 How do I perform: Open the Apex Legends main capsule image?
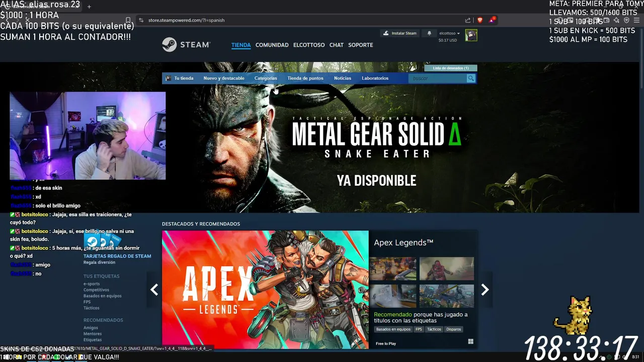click(265, 290)
